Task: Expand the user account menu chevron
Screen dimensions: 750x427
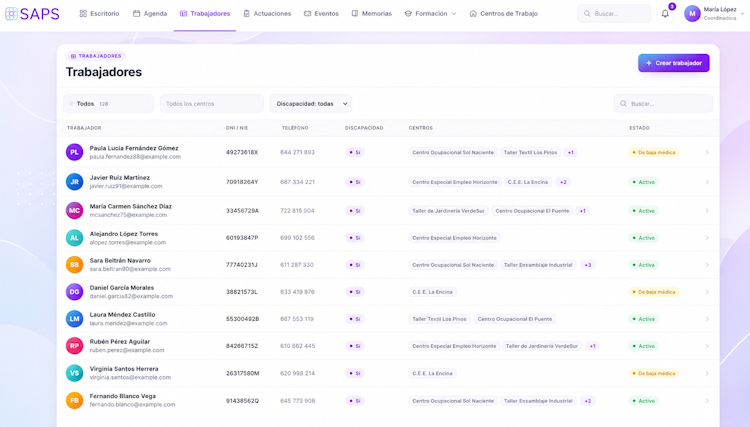Action: (x=742, y=14)
